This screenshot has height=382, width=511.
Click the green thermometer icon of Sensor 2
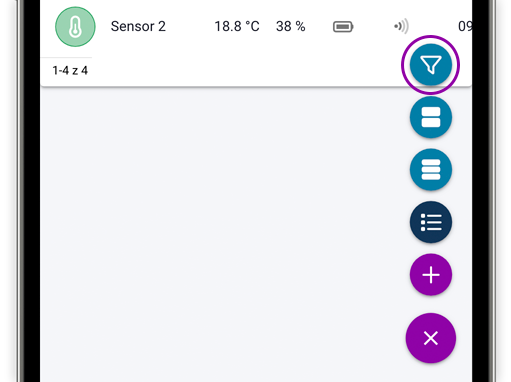pyautogui.click(x=75, y=27)
